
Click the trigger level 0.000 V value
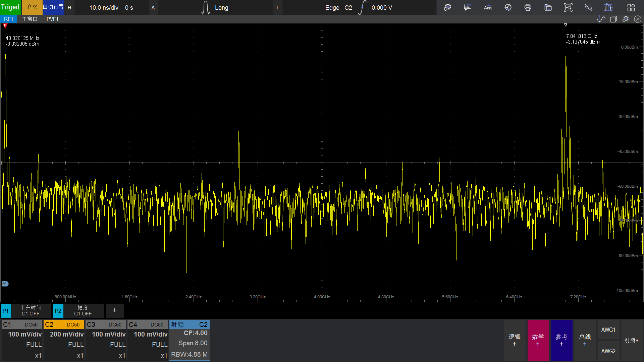pyautogui.click(x=382, y=7)
